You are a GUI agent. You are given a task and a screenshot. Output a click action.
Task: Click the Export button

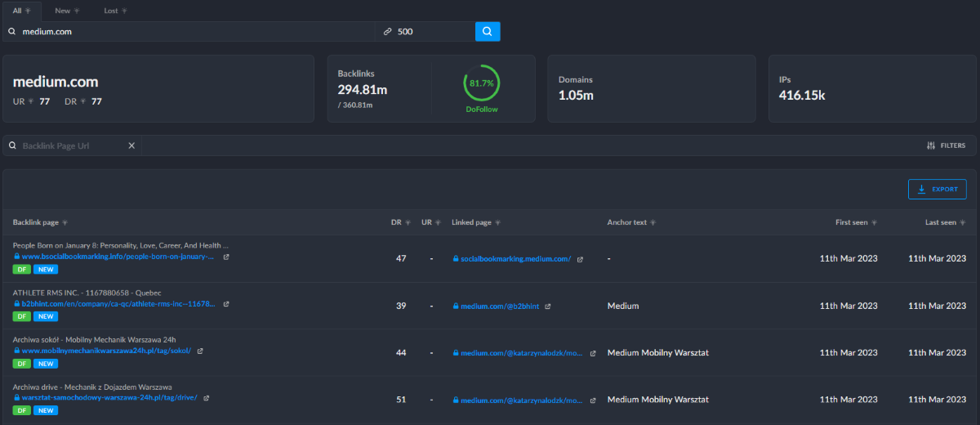click(x=937, y=189)
